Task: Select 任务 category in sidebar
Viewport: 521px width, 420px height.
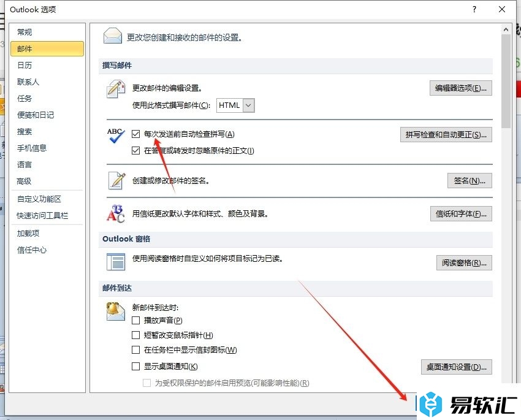Action: pyautogui.click(x=47, y=98)
